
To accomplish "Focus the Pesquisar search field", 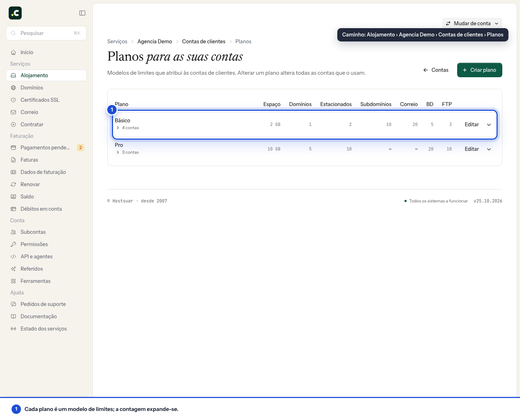I will (x=46, y=33).
